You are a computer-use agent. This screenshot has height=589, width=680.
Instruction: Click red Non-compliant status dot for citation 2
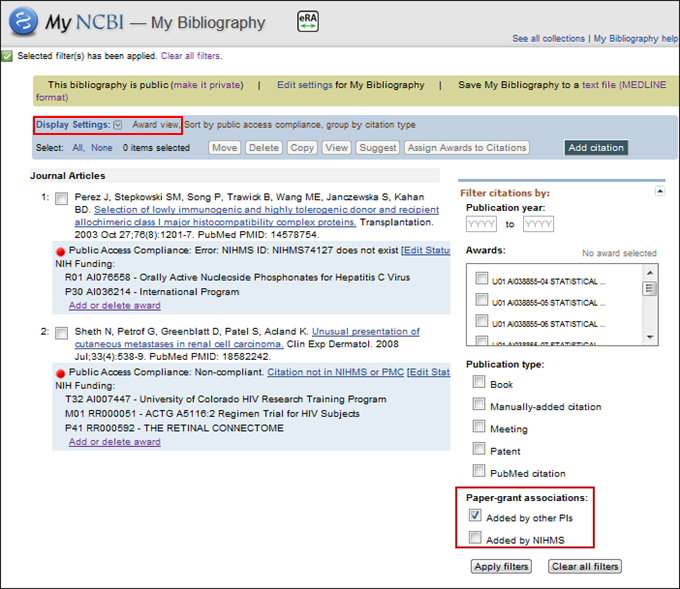point(61,372)
